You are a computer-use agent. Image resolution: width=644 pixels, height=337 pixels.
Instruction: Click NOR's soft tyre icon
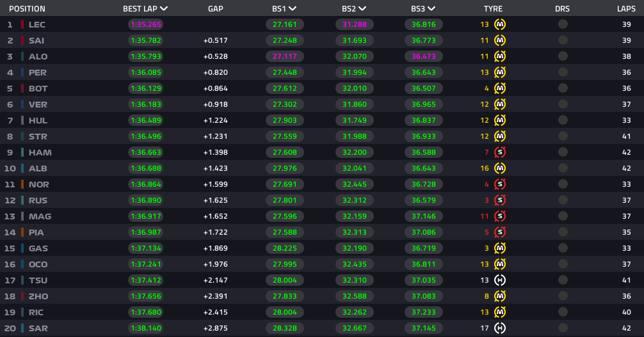coord(499,184)
